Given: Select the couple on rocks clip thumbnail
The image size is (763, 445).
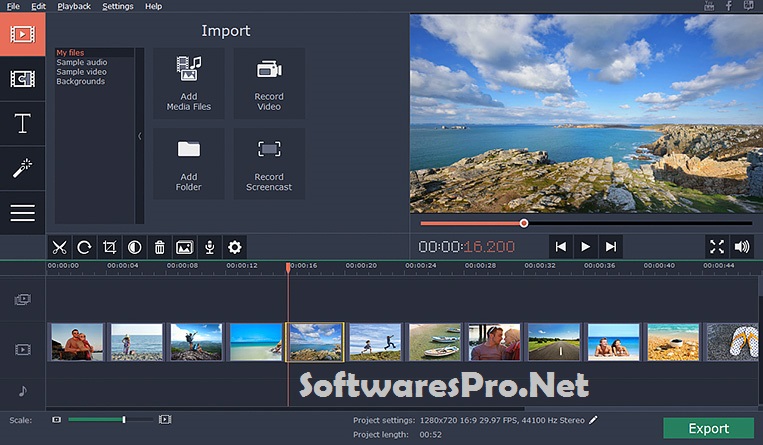Looking at the screenshot, I should click(77, 342).
